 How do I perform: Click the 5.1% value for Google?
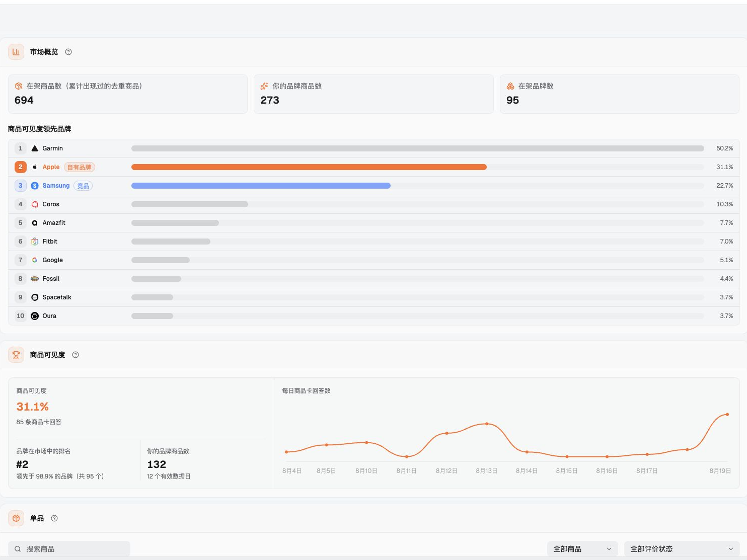(x=726, y=260)
